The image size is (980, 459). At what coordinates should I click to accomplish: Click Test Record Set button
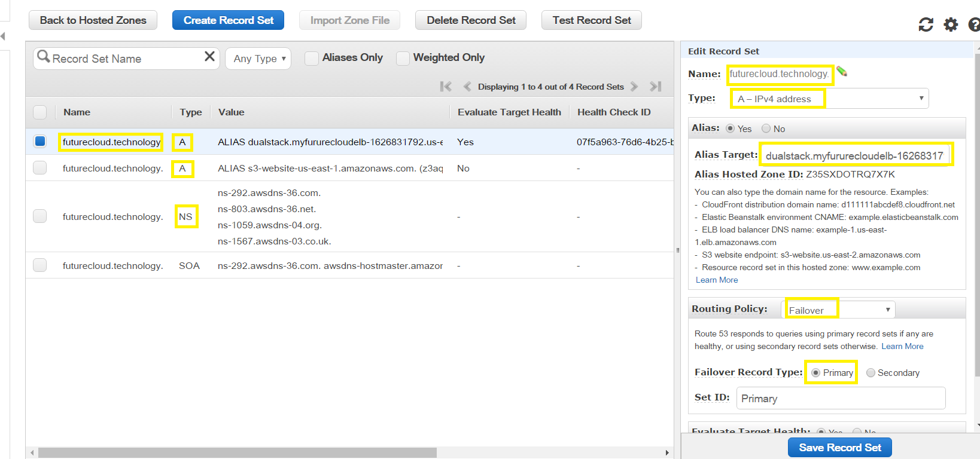click(x=591, y=20)
